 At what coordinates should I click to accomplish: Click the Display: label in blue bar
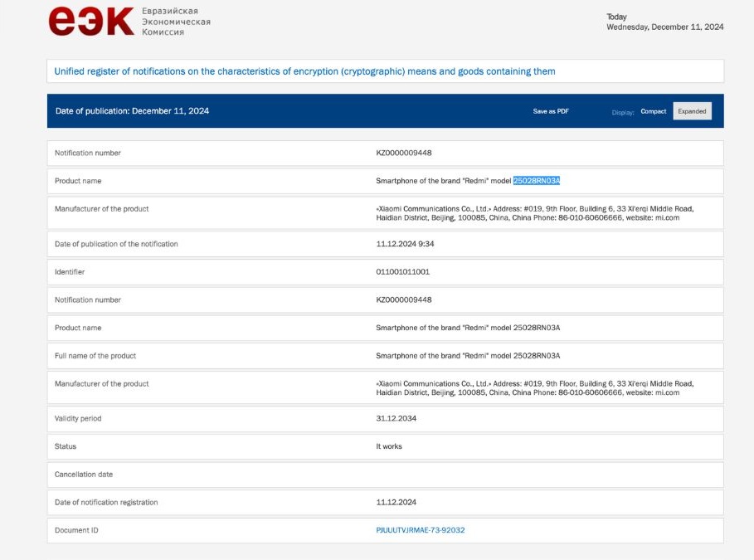[623, 113]
